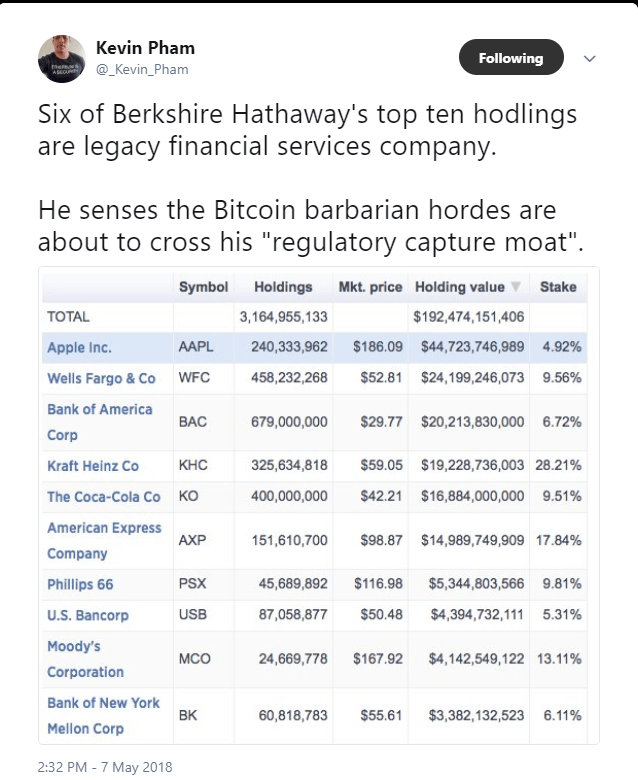The image size is (638, 780).
Task: Open the Kraft Heinz Co link
Action: click(x=93, y=466)
